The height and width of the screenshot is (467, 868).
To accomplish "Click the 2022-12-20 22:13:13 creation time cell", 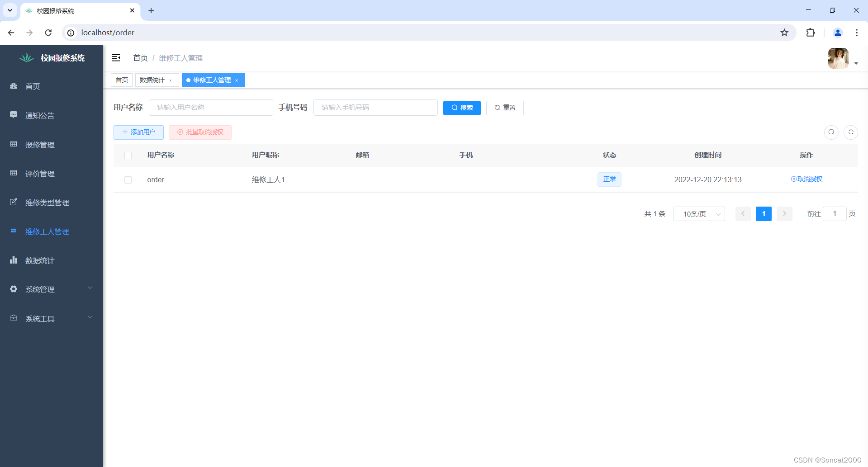I will click(x=708, y=179).
